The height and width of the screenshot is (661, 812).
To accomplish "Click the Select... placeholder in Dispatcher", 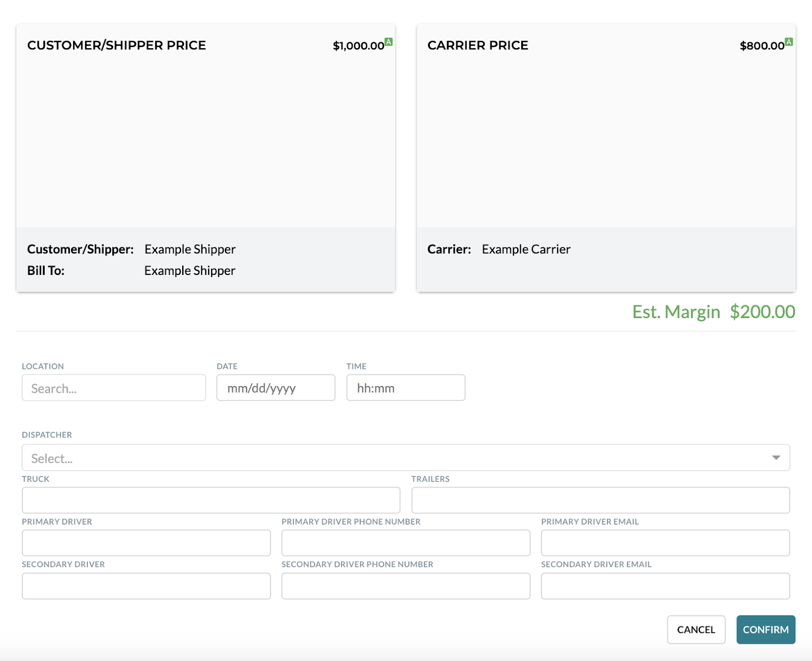I will [x=52, y=459].
